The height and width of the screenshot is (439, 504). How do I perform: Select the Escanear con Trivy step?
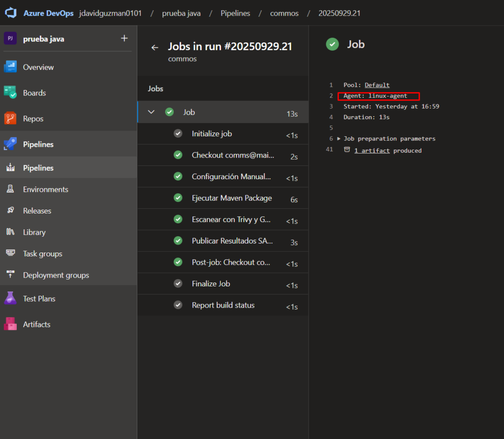[x=231, y=219]
